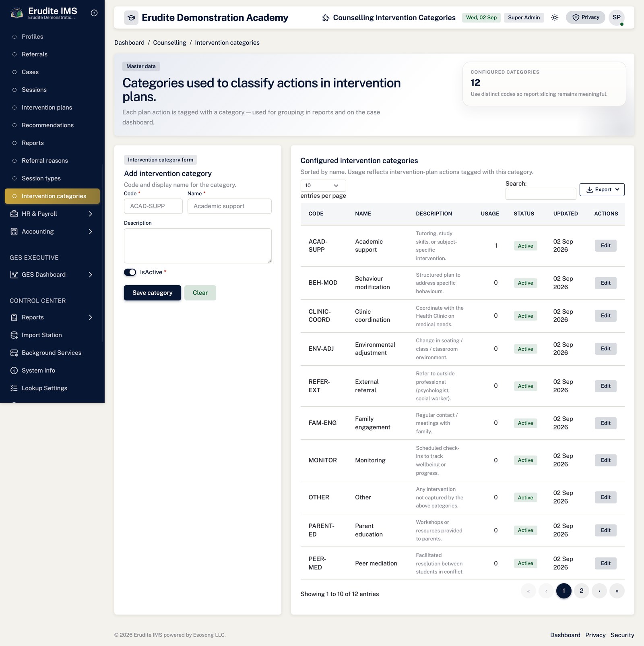Click the HR & Payroll briefcase icon
The height and width of the screenshot is (646, 644).
coord(14,214)
